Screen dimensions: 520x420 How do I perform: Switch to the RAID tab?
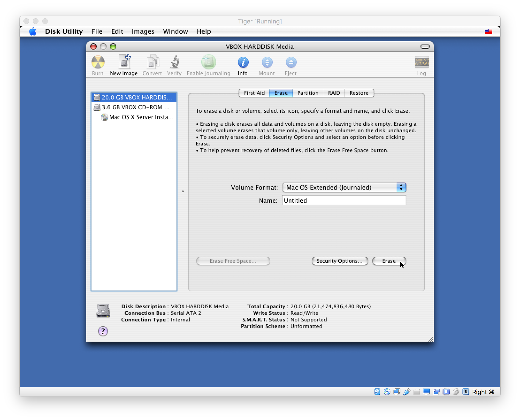[334, 93]
